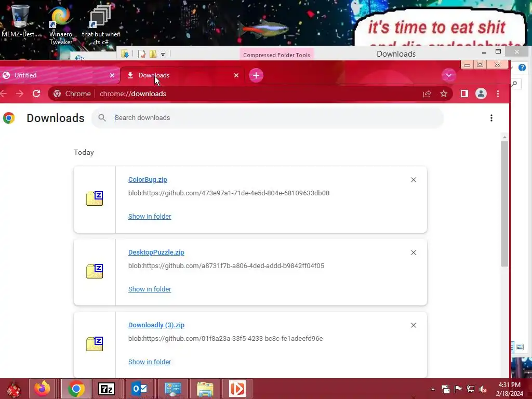The height and width of the screenshot is (399, 532).
Task: Go forward in Chrome history
Action: pyautogui.click(x=20, y=94)
